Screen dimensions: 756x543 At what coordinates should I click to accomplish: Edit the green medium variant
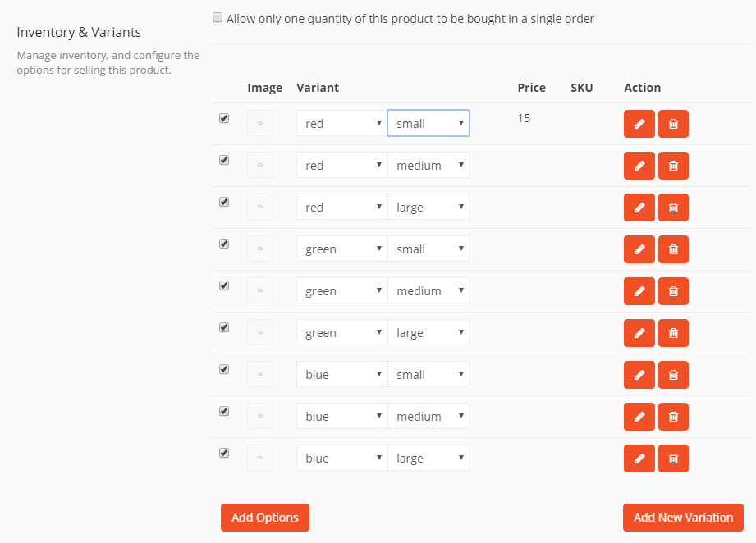tap(639, 291)
